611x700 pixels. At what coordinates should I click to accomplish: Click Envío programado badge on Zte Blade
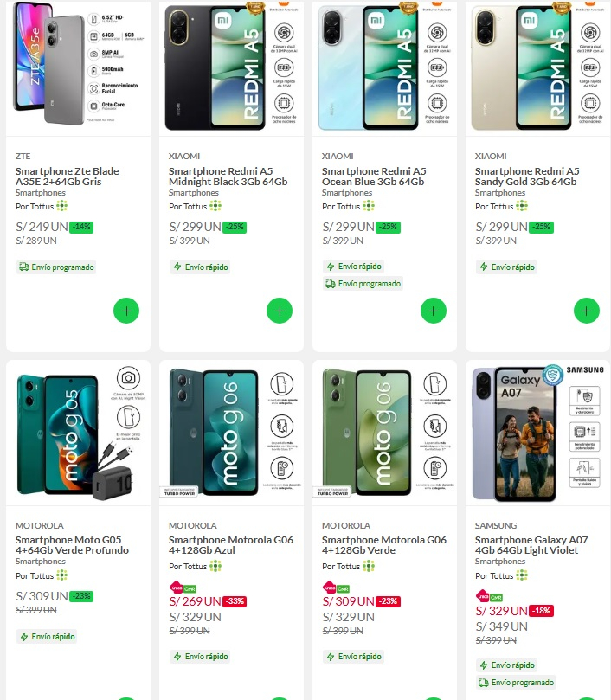56,267
